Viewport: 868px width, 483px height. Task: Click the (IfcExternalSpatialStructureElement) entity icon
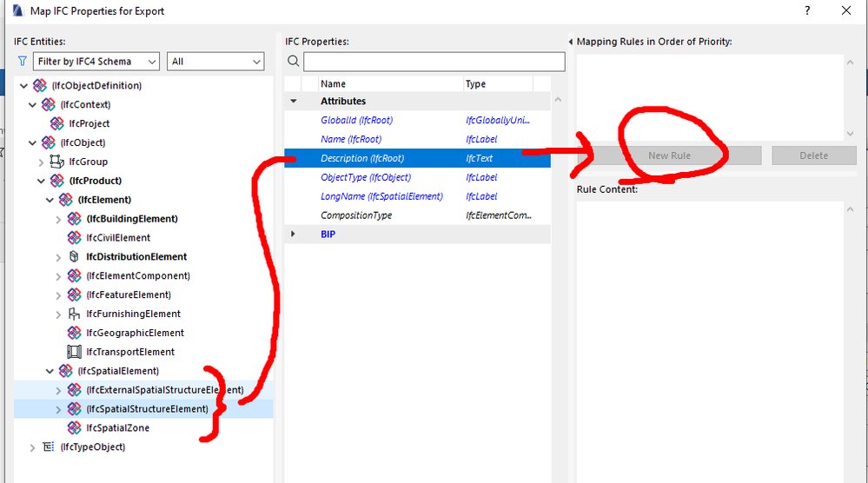(x=74, y=390)
